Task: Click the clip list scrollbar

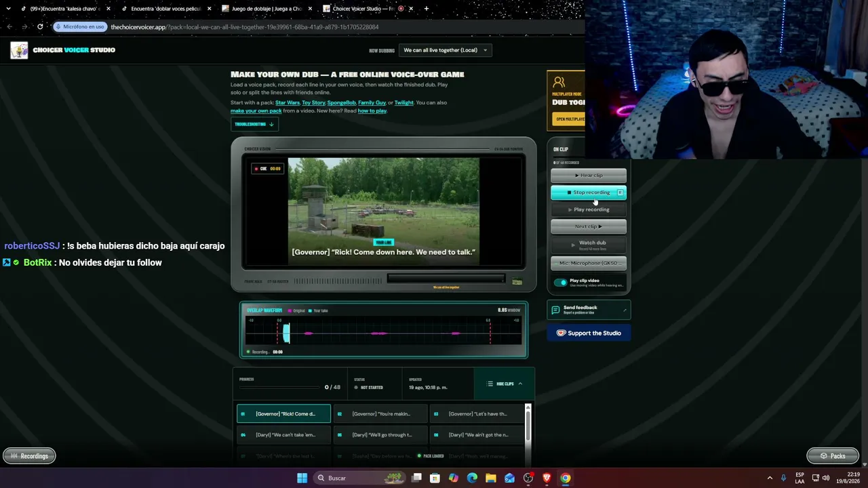Action: pyautogui.click(x=528, y=427)
